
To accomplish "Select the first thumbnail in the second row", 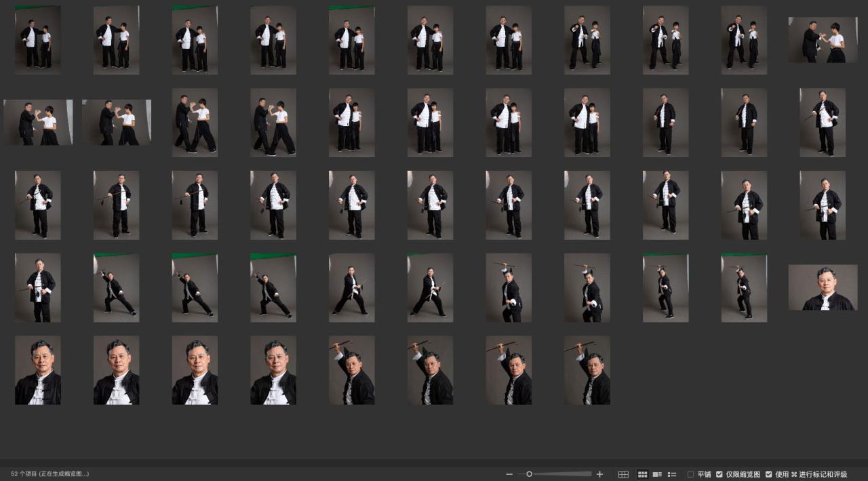I will tap(38, 123).
